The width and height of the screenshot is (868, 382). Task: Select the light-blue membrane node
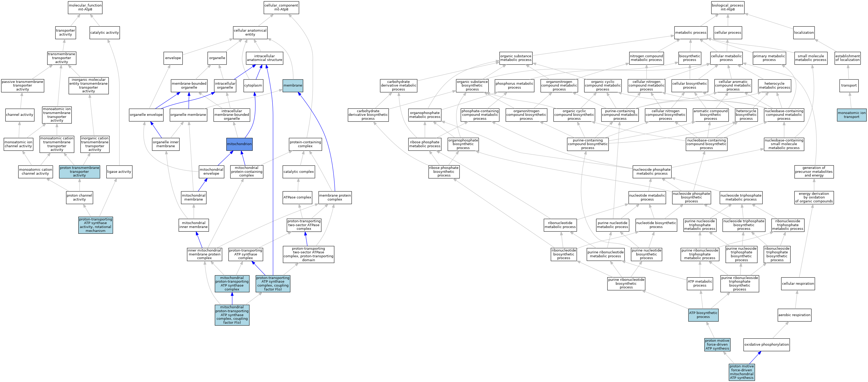point(292,85)
